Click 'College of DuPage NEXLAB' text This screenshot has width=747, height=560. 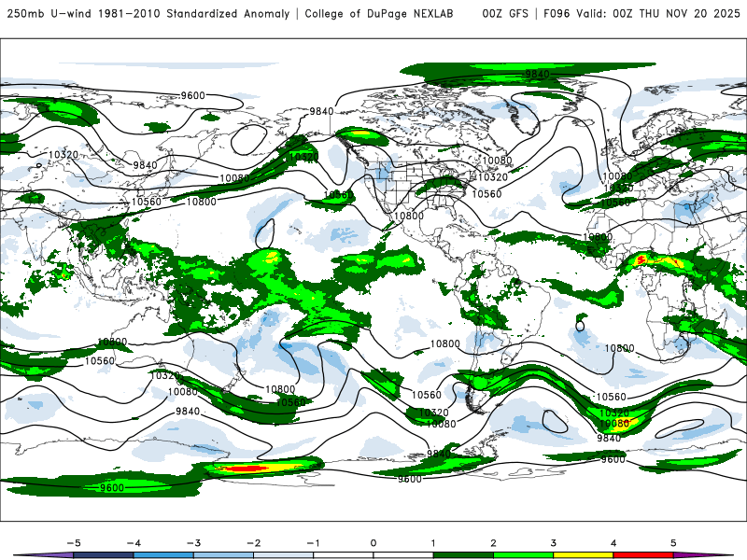(379, 14)
